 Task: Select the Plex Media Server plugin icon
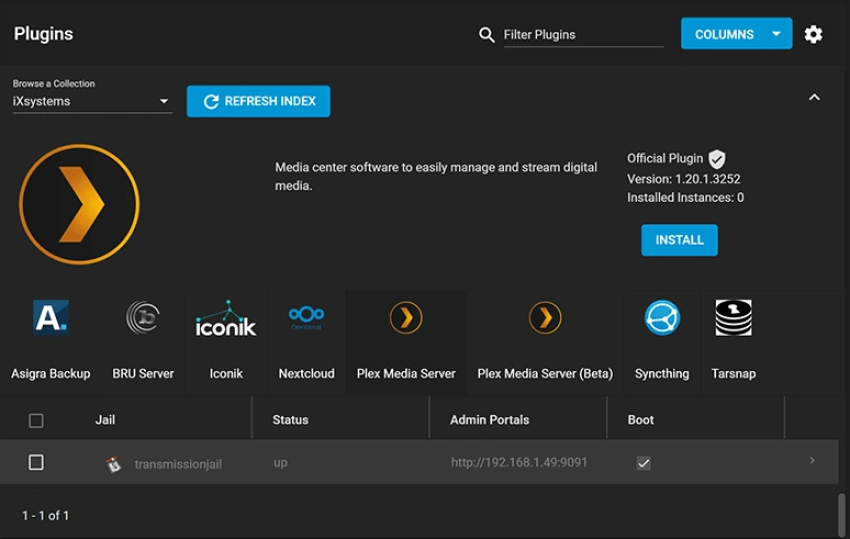(x=405, y=318)
